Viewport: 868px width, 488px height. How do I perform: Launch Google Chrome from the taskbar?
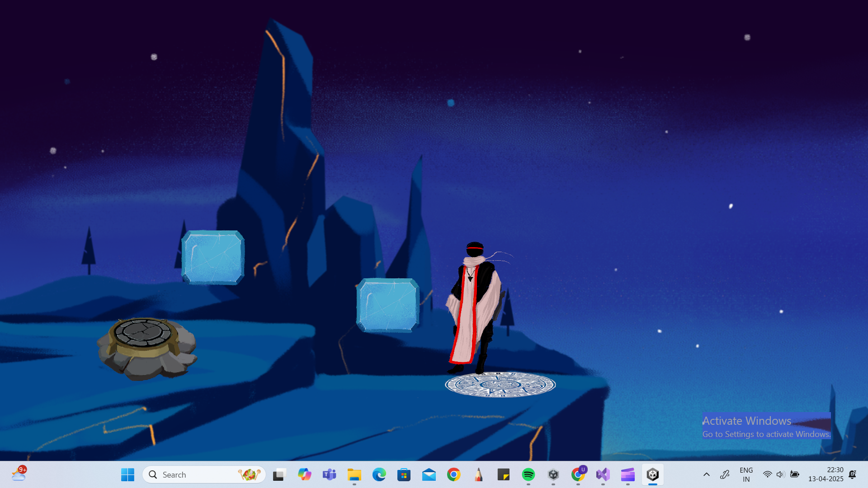pyautogui.click(x=453, y=474)
